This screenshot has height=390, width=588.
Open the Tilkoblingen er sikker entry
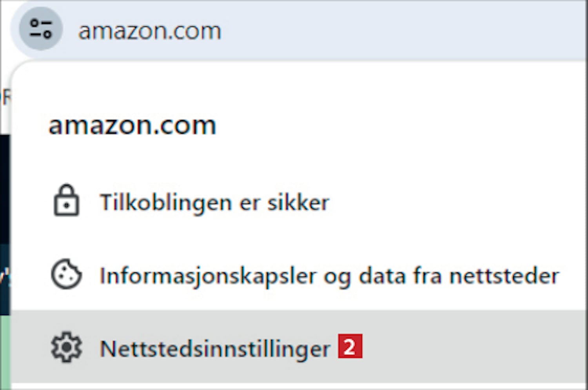(x=298, y=201)
